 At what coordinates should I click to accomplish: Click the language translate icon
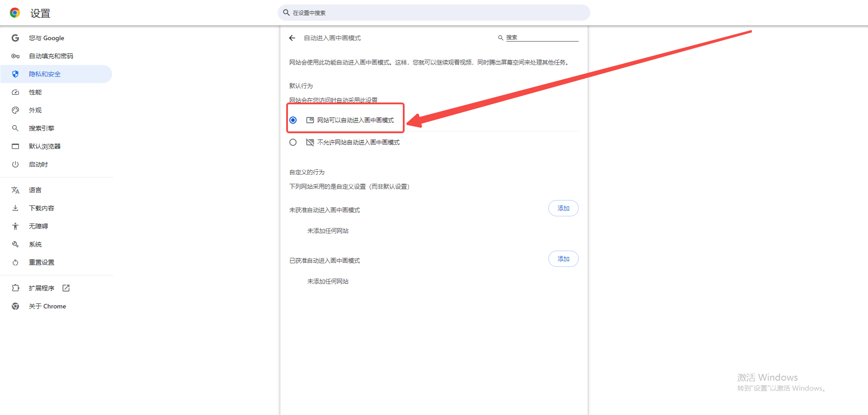(x=15, y=190)
